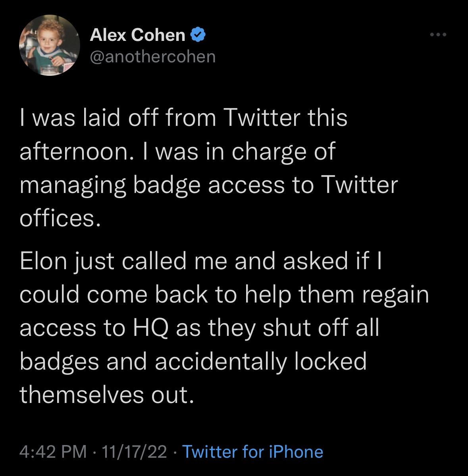Open the three-dot more options menu

pyautogui.click(x=439, y=35)
